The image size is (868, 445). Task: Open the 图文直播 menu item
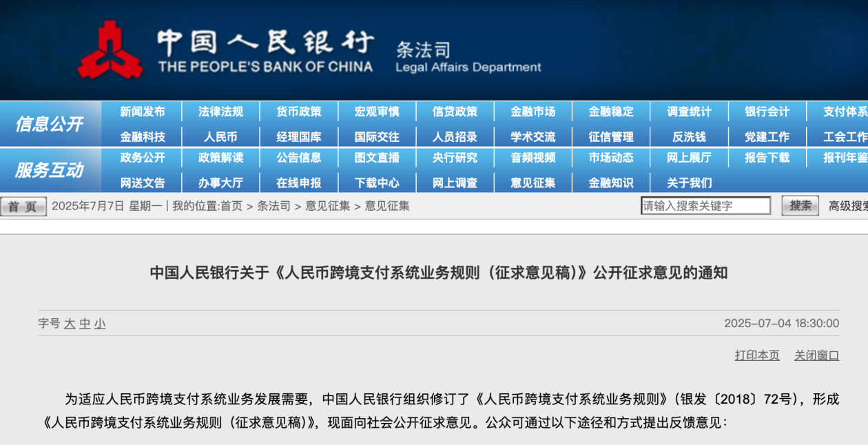tap(377, 158)
